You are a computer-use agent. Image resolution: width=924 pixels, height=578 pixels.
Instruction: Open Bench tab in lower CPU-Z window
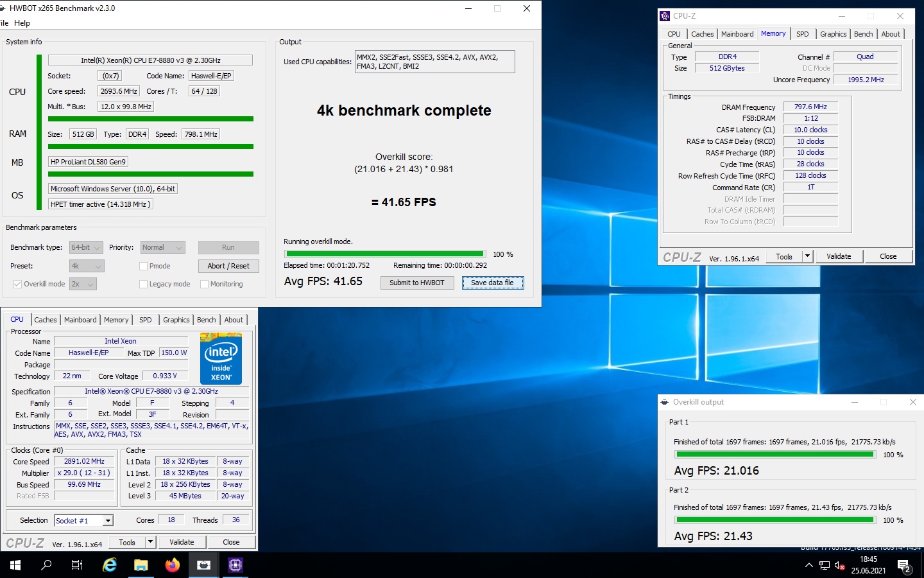[206, 320]
